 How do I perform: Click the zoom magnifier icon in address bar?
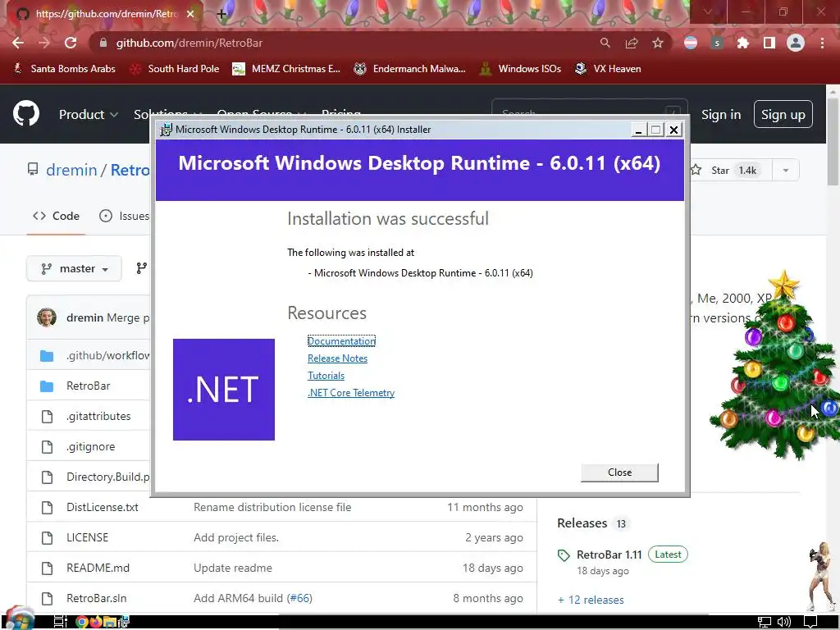605,43
